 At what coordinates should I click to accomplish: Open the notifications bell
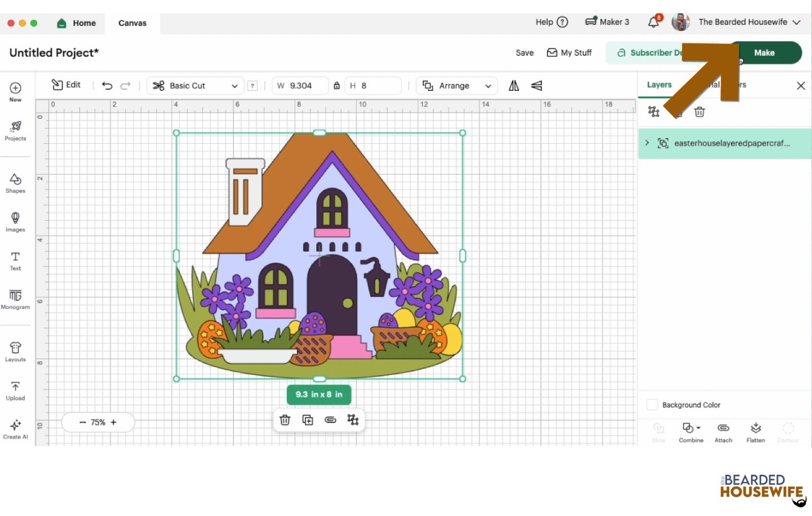click(x=654, y=22)
